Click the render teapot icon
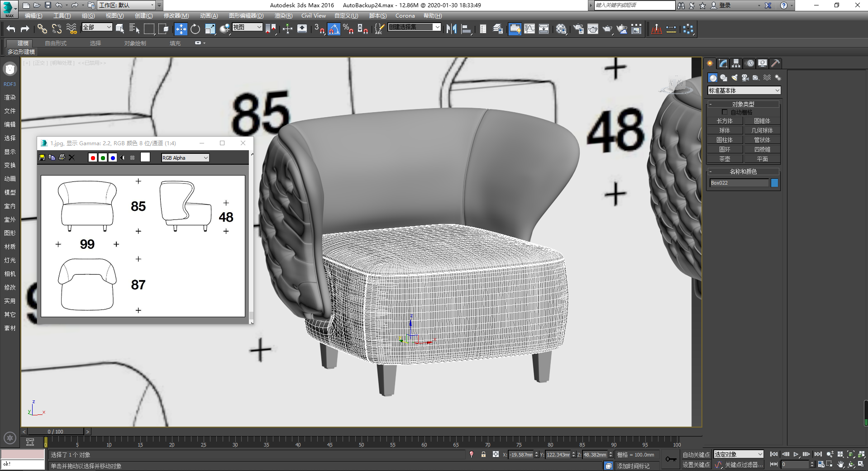The height and width of the screenshot is (471, 868). coord(607,29)
